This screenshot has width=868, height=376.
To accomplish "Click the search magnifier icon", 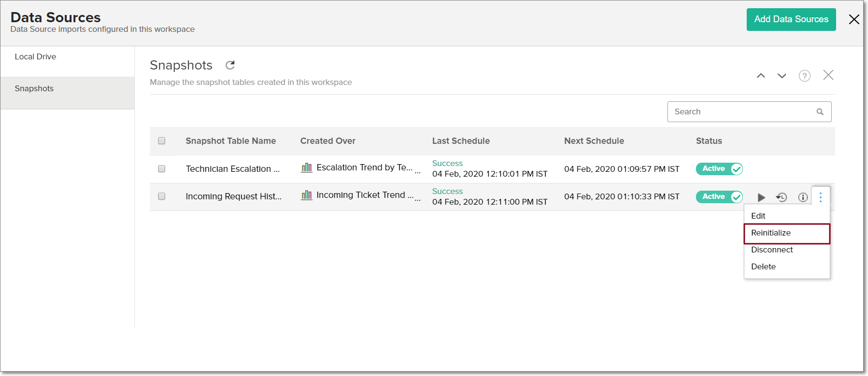I will click(820, 112).
